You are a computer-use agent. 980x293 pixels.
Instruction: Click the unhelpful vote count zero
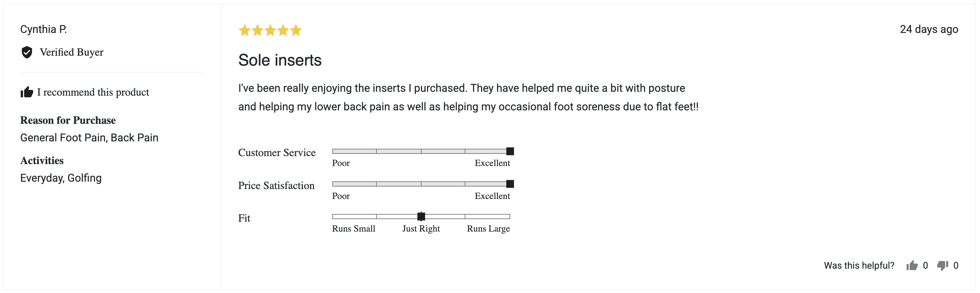956,265
